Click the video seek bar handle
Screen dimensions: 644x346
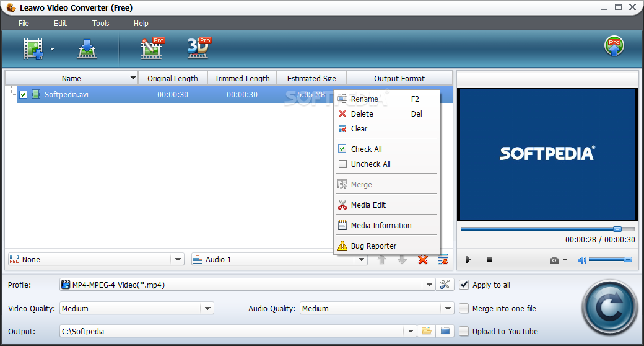(x=617, y=229)
